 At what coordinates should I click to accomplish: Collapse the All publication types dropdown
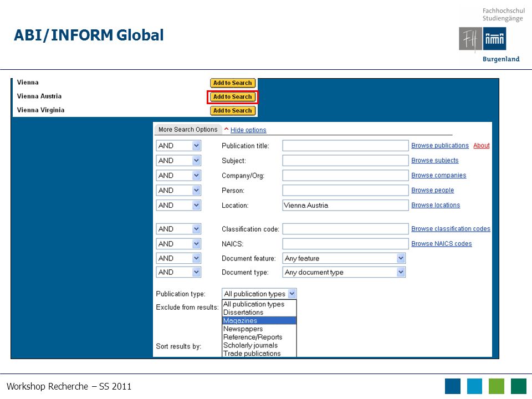coord(259,294)
